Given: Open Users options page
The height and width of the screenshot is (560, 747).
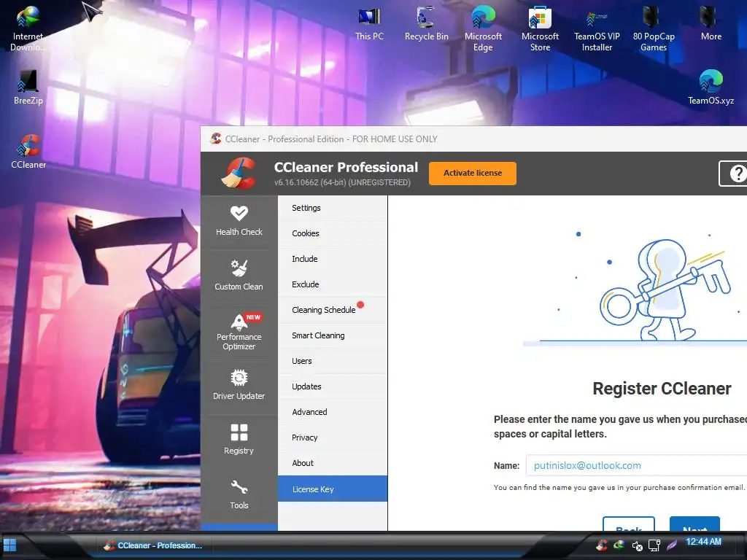Looking at the screenshot, I should (333, 361).
